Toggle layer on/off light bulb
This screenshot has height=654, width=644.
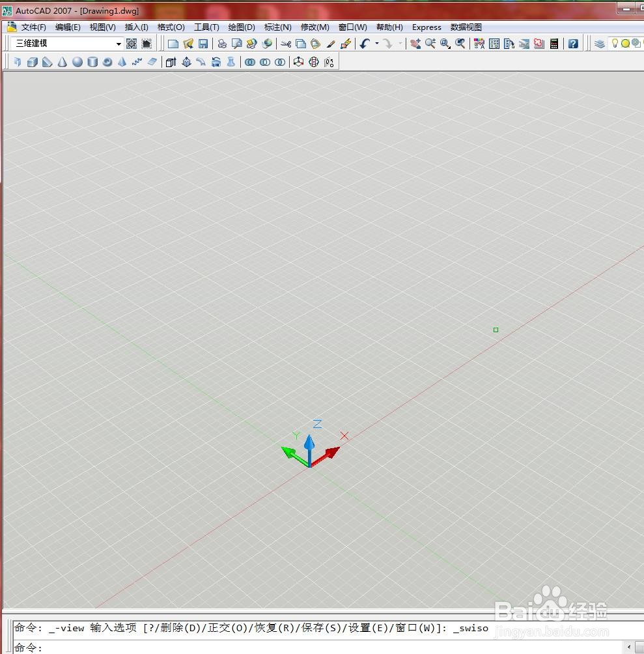[615, 44]
